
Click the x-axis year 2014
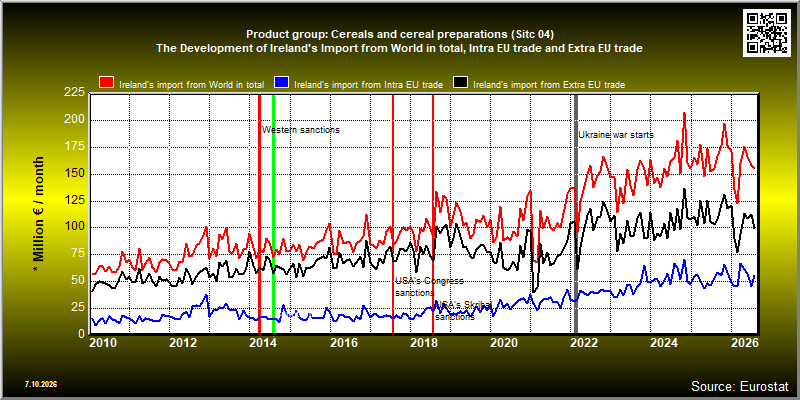click(263, 342)
